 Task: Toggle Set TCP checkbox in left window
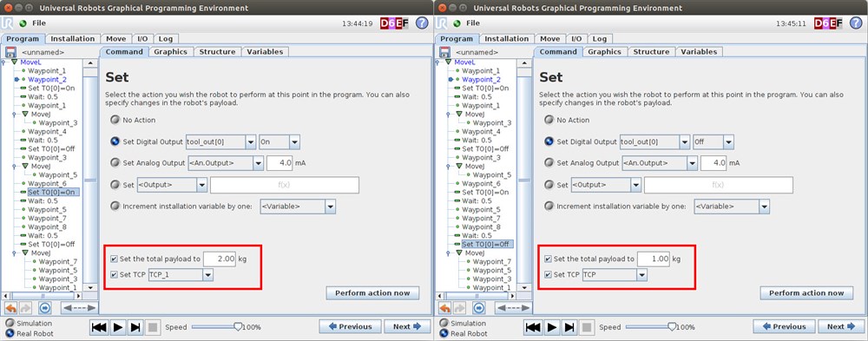point(114,274)
